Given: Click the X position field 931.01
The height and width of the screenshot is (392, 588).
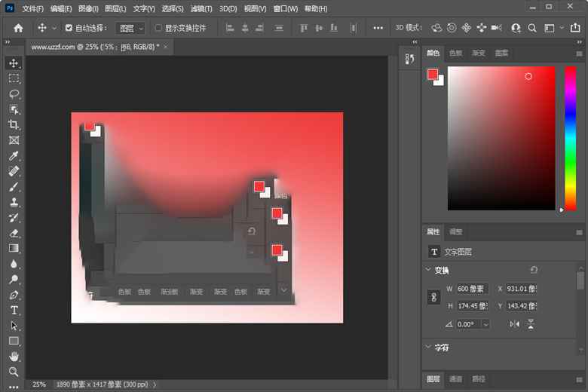Looking at the screenshot, I should tap(521, 289).
